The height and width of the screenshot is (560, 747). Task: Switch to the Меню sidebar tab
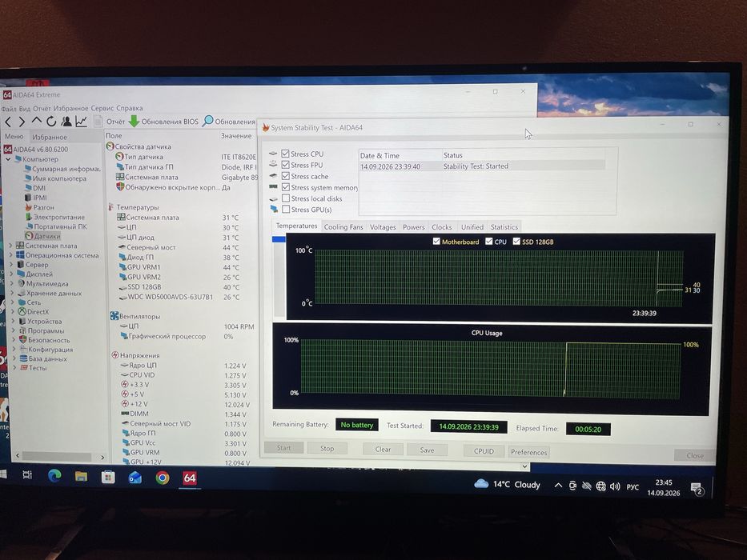click(14, 137)
